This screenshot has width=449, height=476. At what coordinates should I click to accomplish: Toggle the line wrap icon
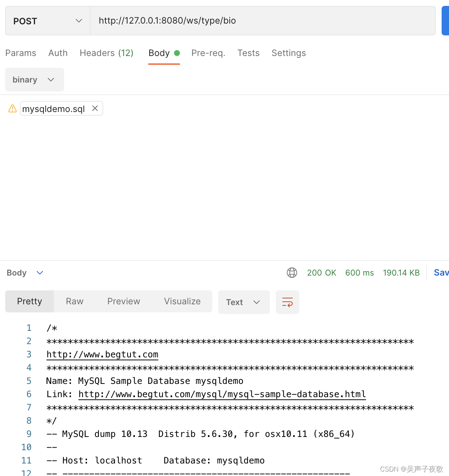click(x=288, y=302)
